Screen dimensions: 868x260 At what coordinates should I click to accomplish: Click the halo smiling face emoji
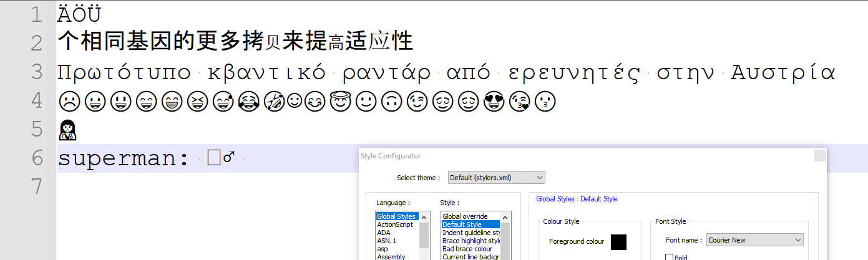(339, 100)
